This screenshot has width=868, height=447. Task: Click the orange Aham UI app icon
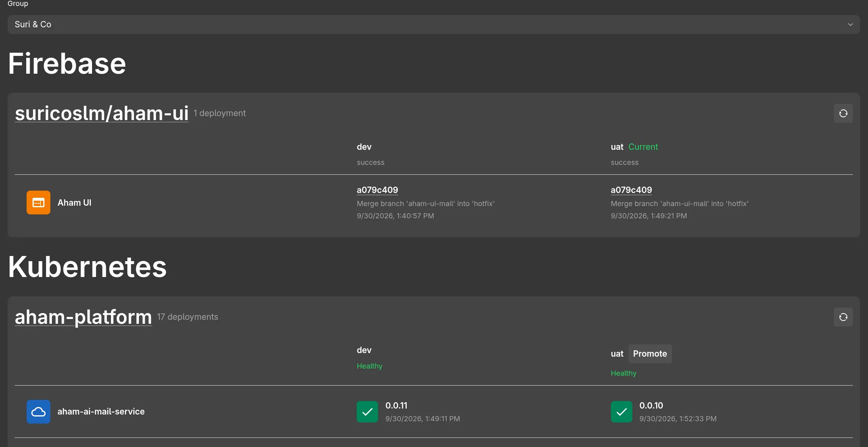pos(38,202)
